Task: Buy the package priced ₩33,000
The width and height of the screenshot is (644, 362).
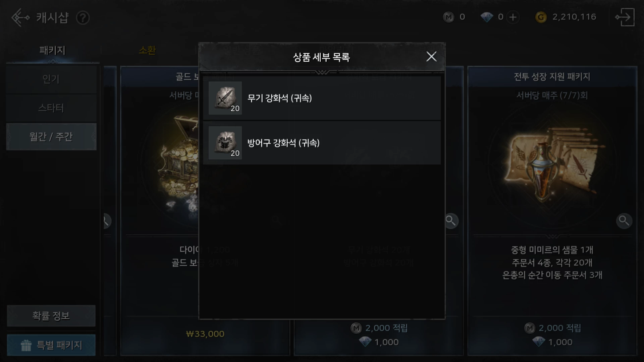Action: [x=205, y=334]
